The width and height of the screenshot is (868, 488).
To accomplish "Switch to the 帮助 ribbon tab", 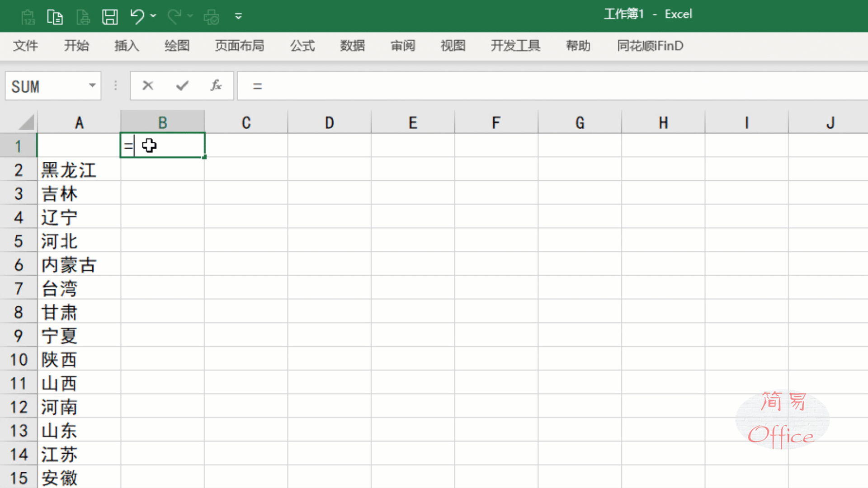I will pos(578,46).
